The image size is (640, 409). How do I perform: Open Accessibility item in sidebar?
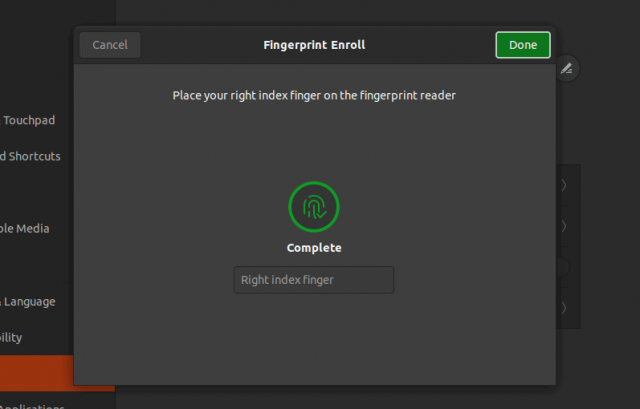(11, 338)
